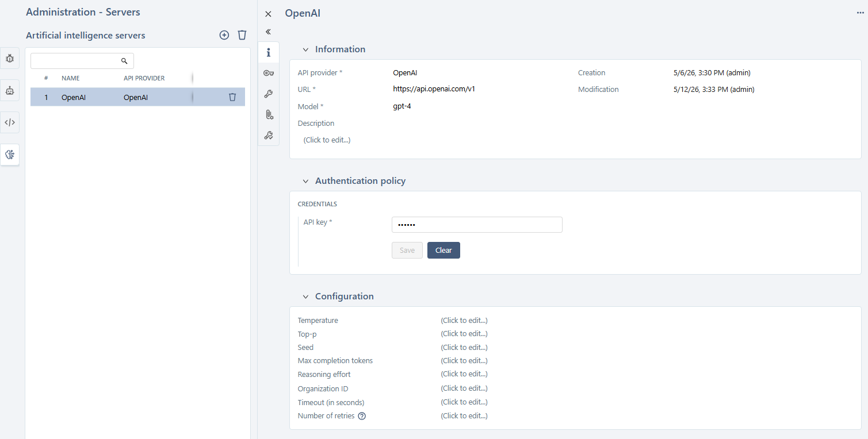Open the robot icon servers tab
This screenshot has height=439, width=868.
[x=10, y=90]
